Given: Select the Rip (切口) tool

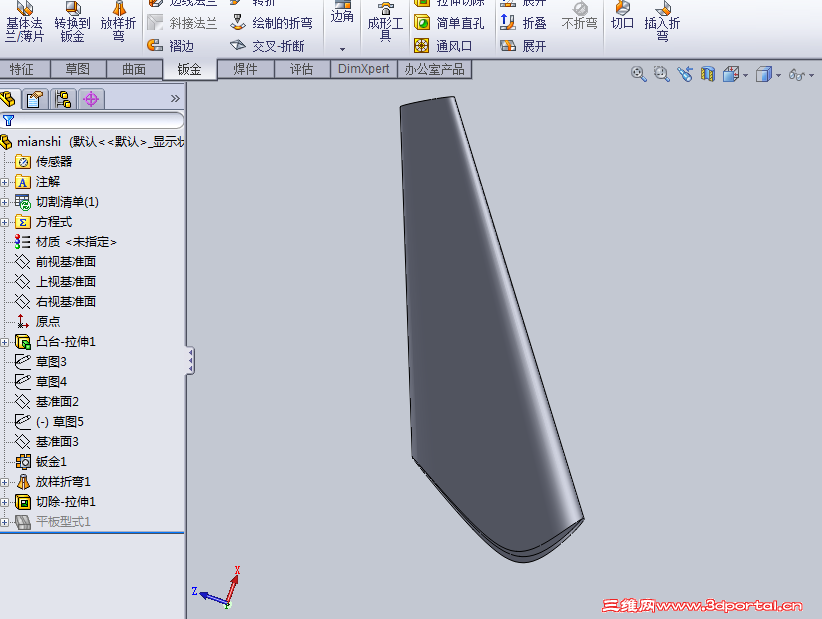Looking at the screenshot, I should (x=622, y=17).
